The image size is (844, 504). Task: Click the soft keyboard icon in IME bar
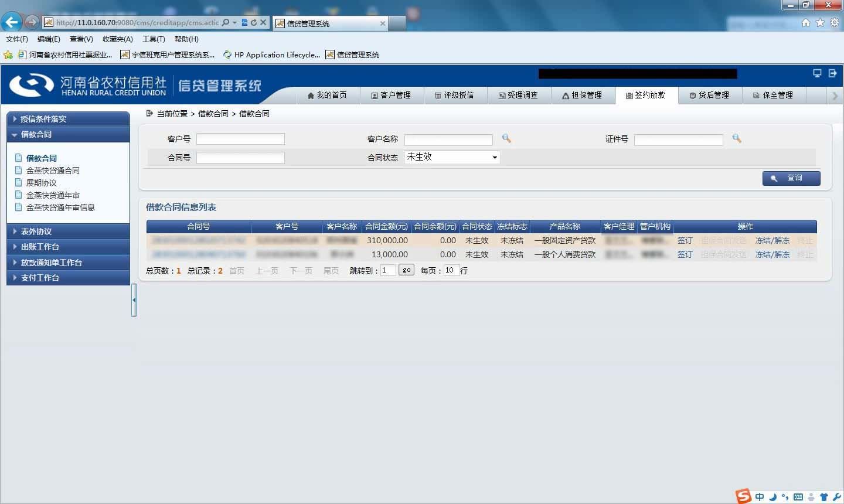click(x=798, y=497)
